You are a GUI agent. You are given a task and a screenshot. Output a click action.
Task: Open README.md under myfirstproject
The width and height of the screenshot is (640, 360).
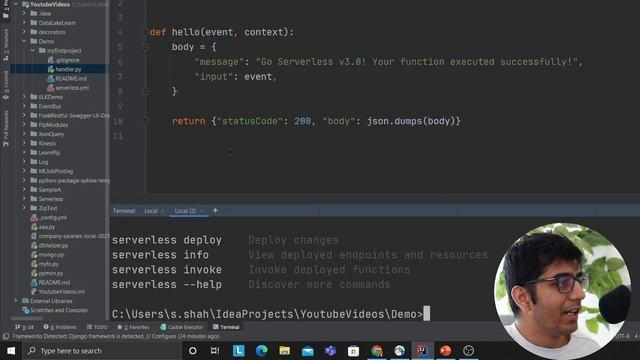pos(71,78)
